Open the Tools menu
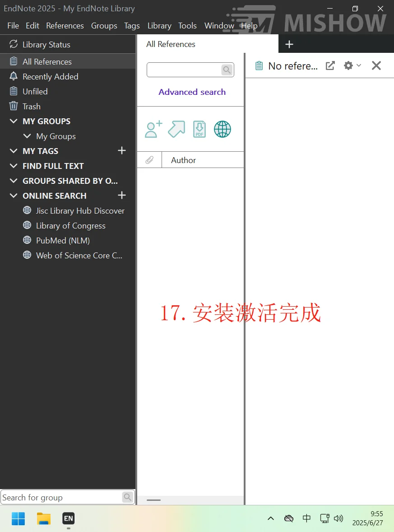Viewport: 394px width, 532px height. click(x=187, y=26)
